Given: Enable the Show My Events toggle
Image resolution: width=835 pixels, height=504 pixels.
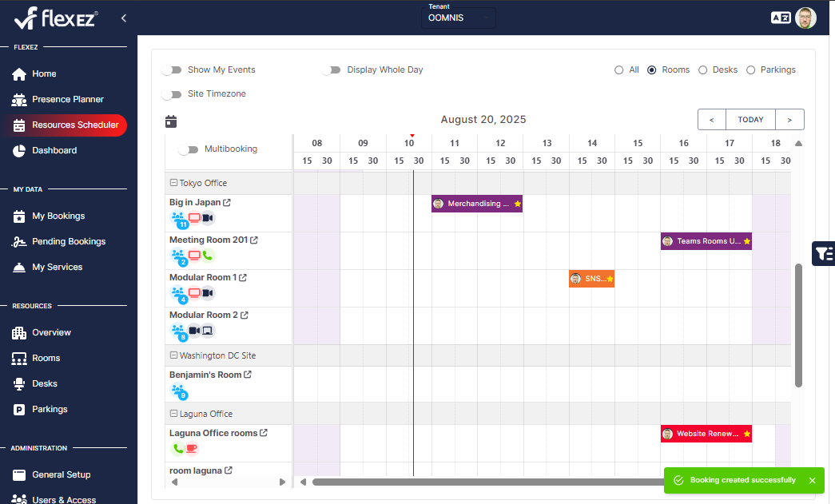Looking at the screenshot, I should point(173,69).
